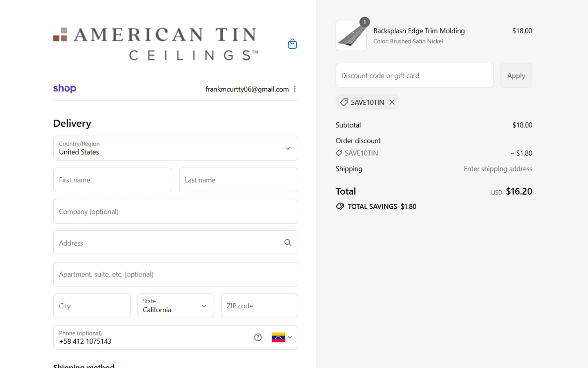Click the Total Savings tag icon
Image resolution: width=588 pixels, height=368 pixels.
340,206
